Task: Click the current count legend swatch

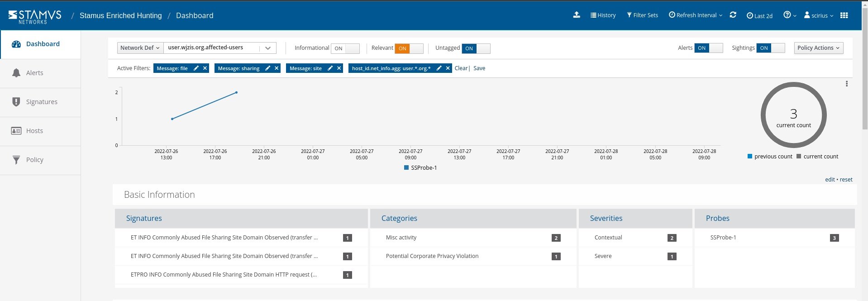Action: click(x=799, y=156)
